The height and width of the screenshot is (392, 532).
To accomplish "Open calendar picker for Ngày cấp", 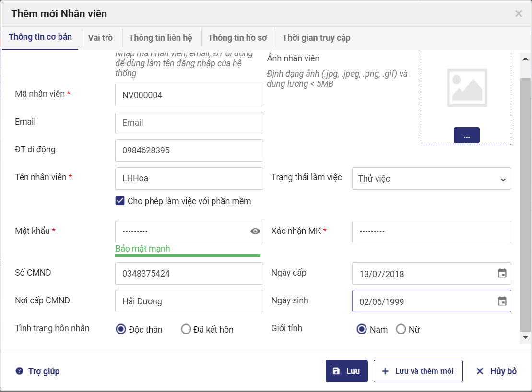I will [x=502, y=274].
